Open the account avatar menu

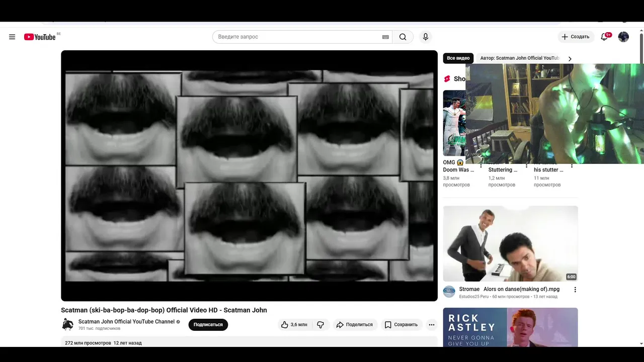tap(623, 37)
